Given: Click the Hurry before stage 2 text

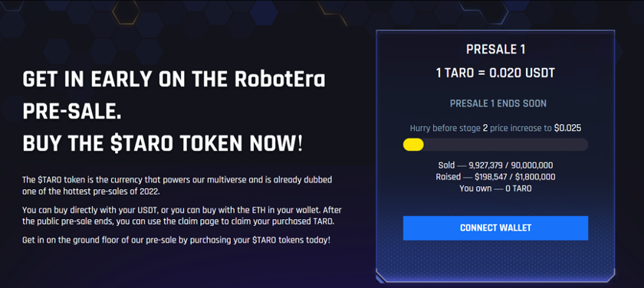Looking at the screenshot, I should (x=445, y=128).
